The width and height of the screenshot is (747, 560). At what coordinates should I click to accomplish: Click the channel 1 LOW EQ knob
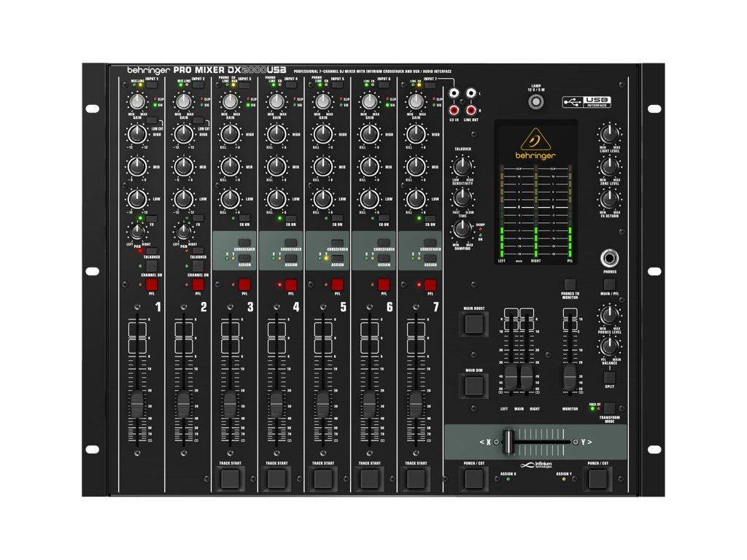(x=137, y=198)
